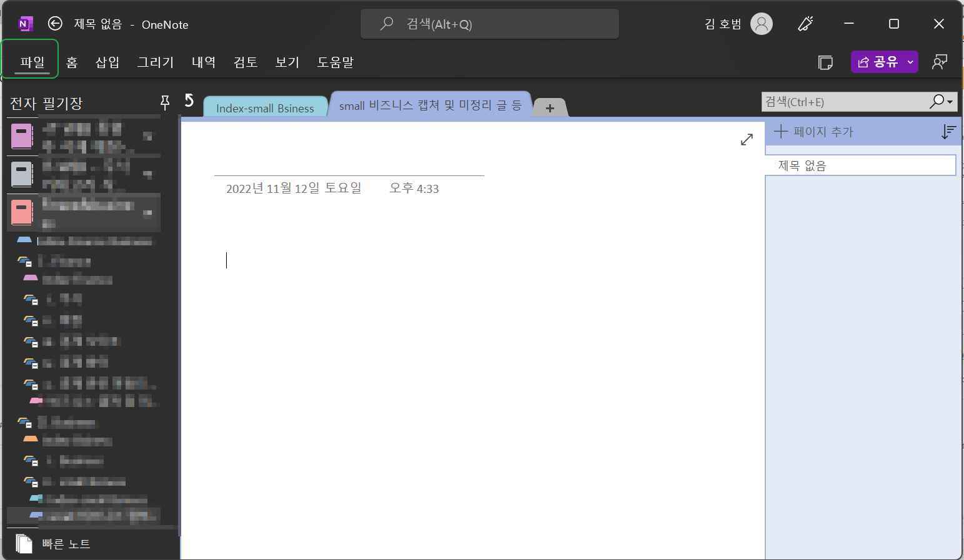Open the 파일 menu
The height and width of the screenshot is (560, 964).
pos(32,62)
